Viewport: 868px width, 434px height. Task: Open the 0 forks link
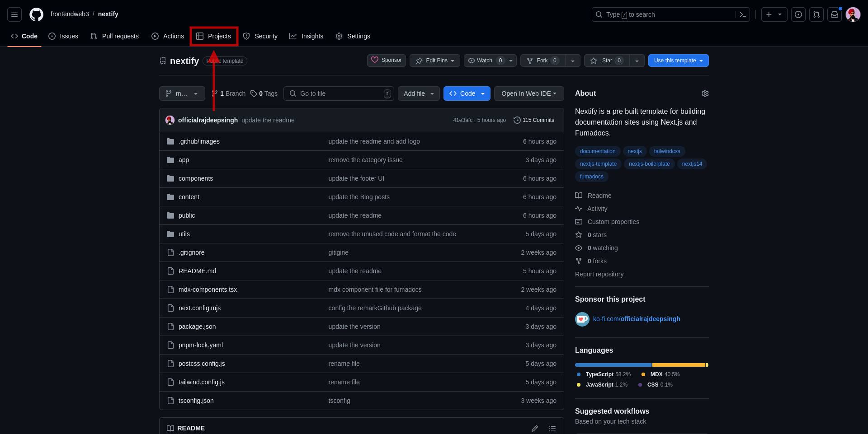tap(591, 261)
